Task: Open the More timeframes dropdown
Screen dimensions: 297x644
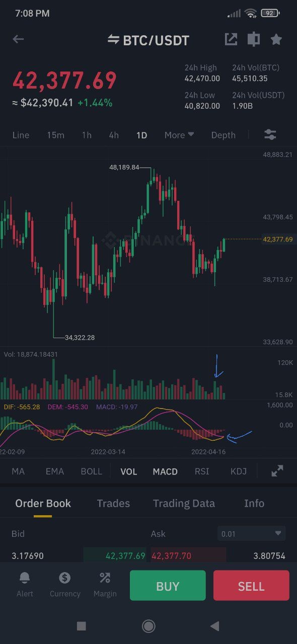Action: coord(179,135)
